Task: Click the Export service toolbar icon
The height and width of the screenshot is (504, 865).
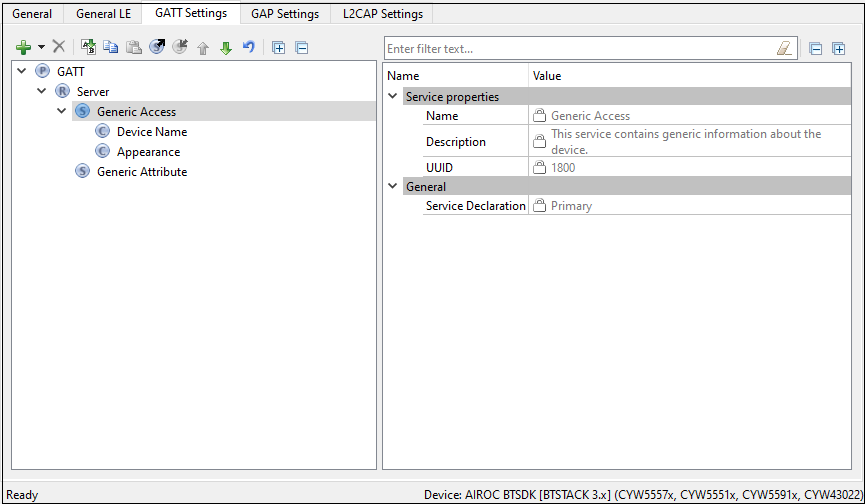Action: click(x=157, y=47)
